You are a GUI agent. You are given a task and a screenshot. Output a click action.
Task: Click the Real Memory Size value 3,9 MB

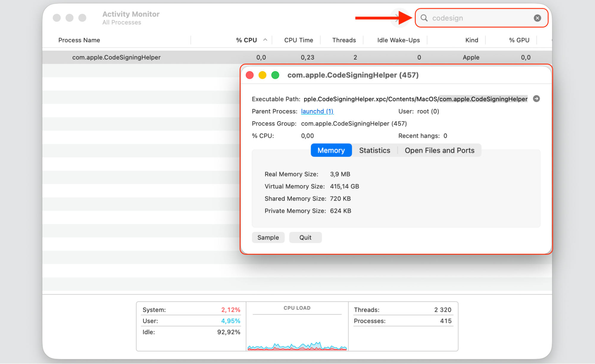(x=340, y=174)
